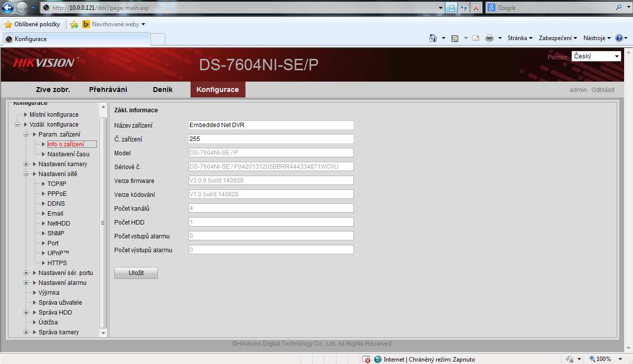Collapse the Vzdál. konfigurace tree node
Viewport: 633px width, 364px height.
(x=17, y=125)
